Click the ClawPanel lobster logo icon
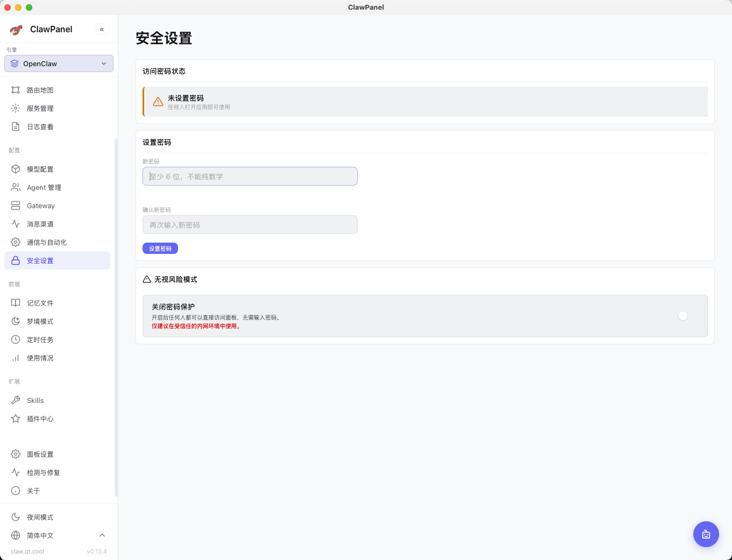Viewport: 732px width, 560px height. (16, 30)
